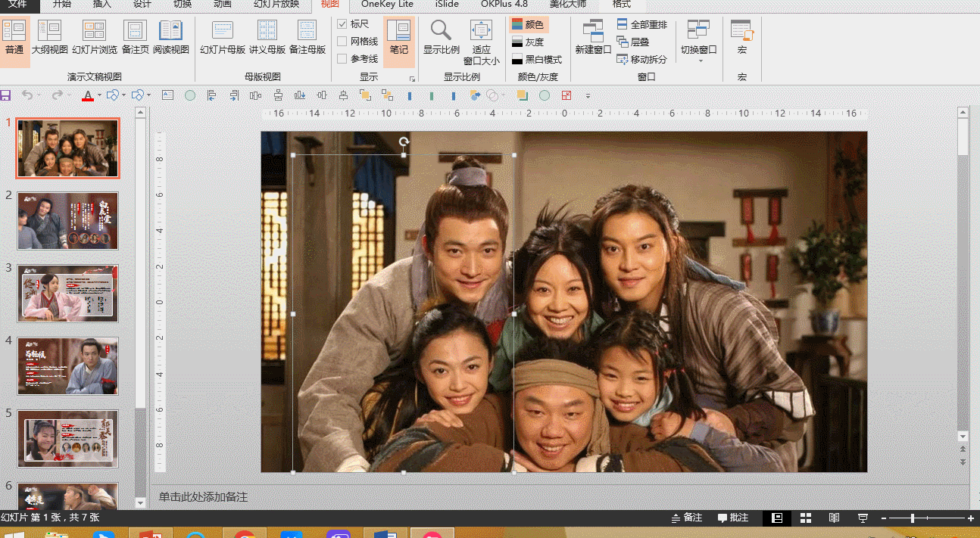The width and height of the screenshot is (980, 538).
Task: Click the zoom in plus button
Action: 971,518
